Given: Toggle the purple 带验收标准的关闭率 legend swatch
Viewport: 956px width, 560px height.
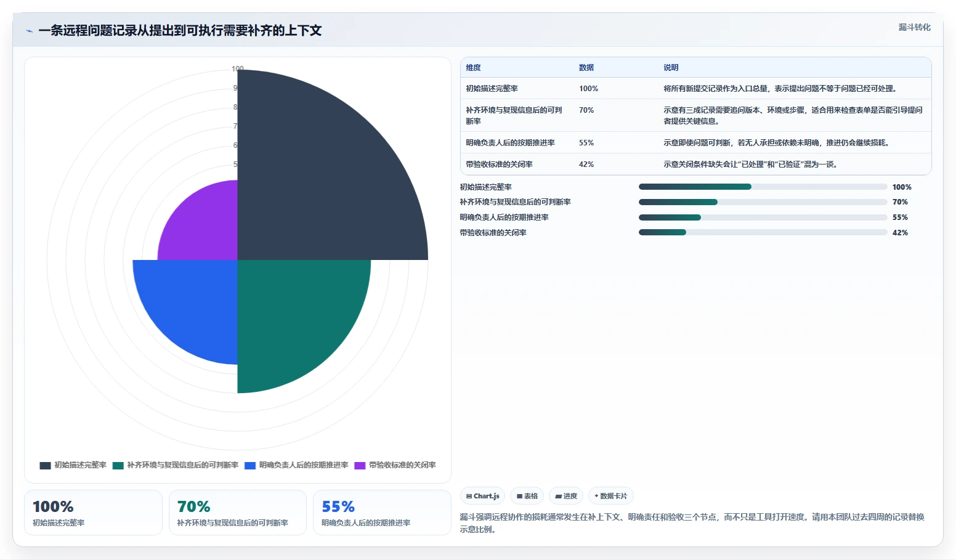Looking at the screenshot, I should point(360,466).
